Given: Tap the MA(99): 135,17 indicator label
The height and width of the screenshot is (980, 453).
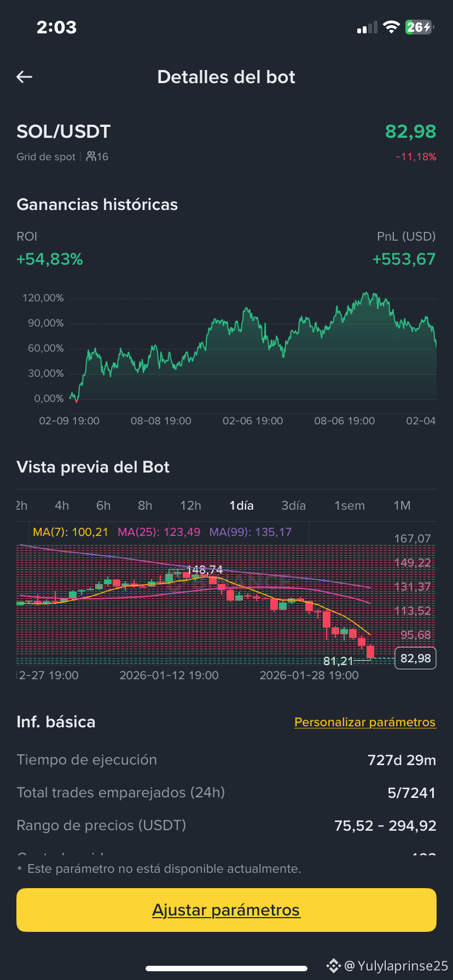Looking at the screenshot, I should (x=251, y=532).
